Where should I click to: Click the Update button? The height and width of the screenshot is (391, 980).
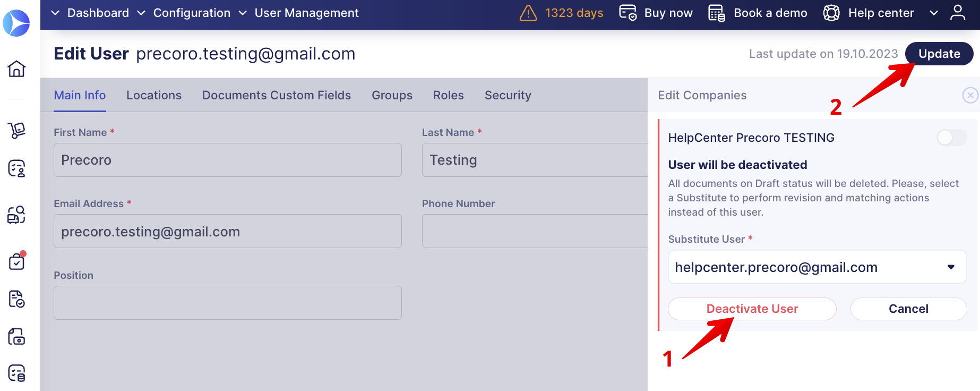point(939,54)
